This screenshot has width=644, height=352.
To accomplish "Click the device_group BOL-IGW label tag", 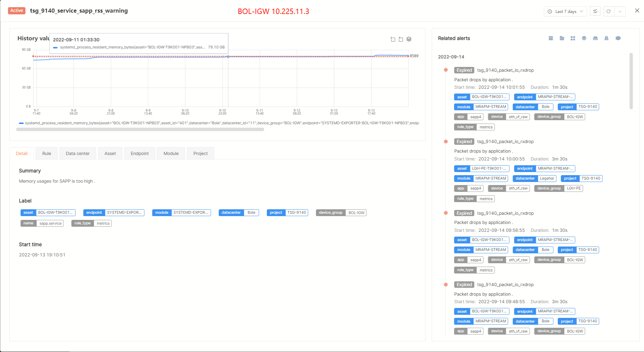I will click(x=341, y=213).
